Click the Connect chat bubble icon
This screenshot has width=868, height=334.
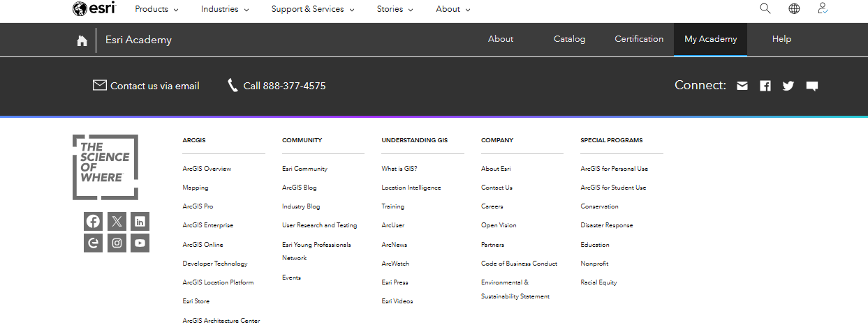811,86
